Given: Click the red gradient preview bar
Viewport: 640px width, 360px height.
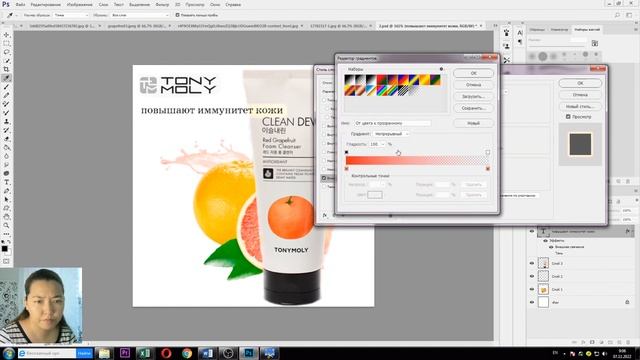Looking at the screenshot, I should [417, 160].
